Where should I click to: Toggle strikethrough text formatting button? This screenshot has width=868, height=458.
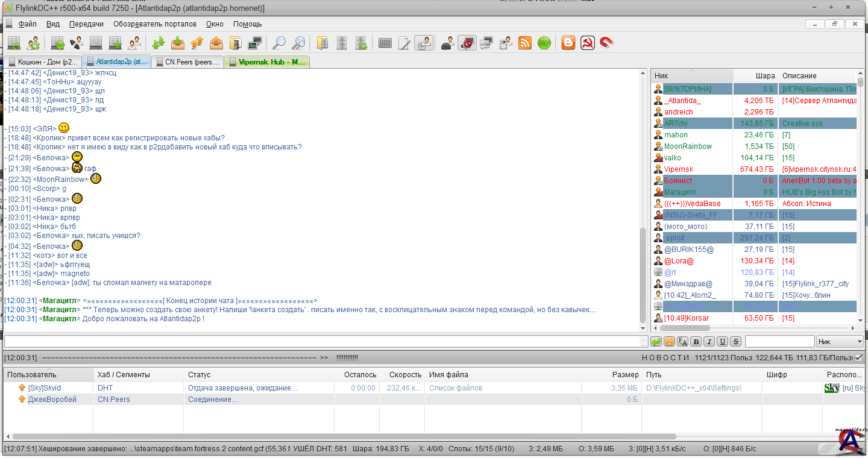click(x=735, y=342)
